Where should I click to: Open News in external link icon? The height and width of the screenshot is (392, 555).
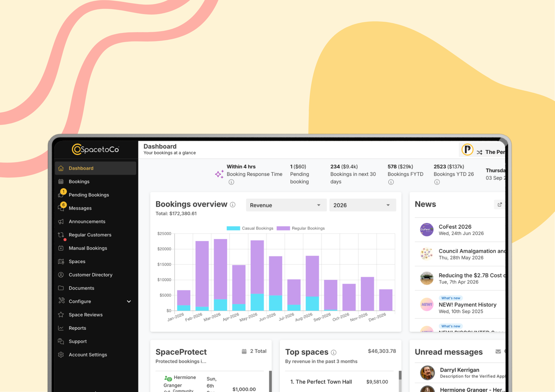coord(500,205)
